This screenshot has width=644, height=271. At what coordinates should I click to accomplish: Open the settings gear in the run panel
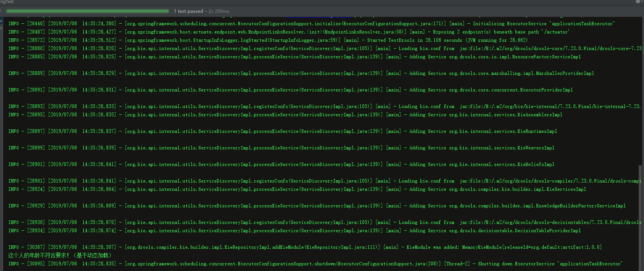(x=638, y=2)
